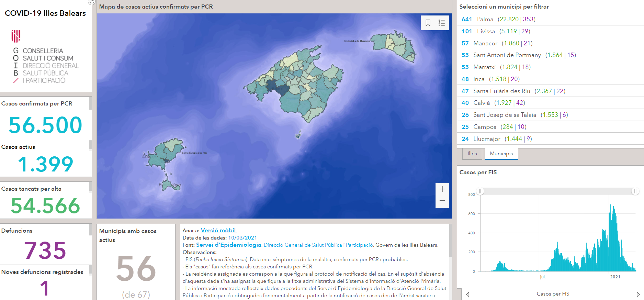
Task: Click the chart time range slider bar
Action: (x=557, y=191)
